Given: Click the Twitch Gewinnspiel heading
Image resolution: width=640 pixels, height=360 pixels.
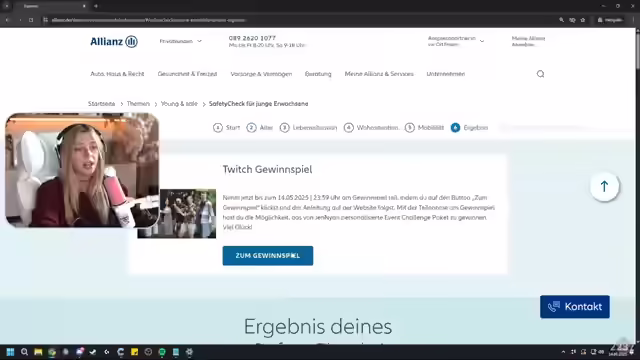Looking at the screenshot, I should (267, 169).
